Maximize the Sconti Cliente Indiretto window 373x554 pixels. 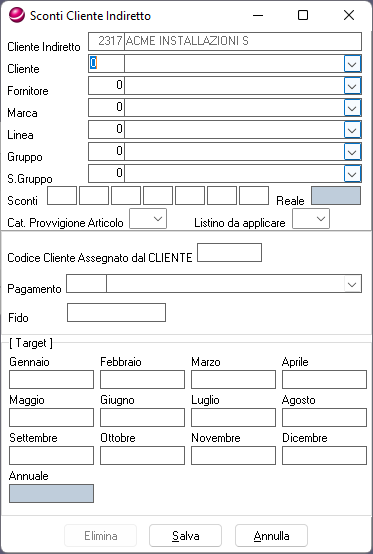point(303,15)
